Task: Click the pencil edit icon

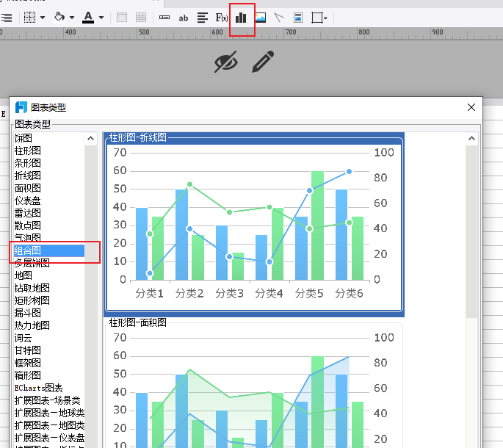Action: 263,61
